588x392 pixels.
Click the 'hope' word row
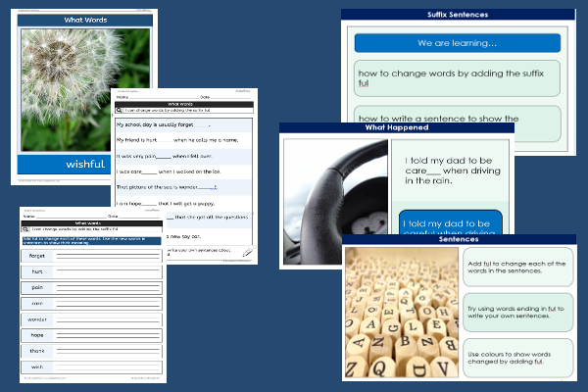[x=91, y=335]
